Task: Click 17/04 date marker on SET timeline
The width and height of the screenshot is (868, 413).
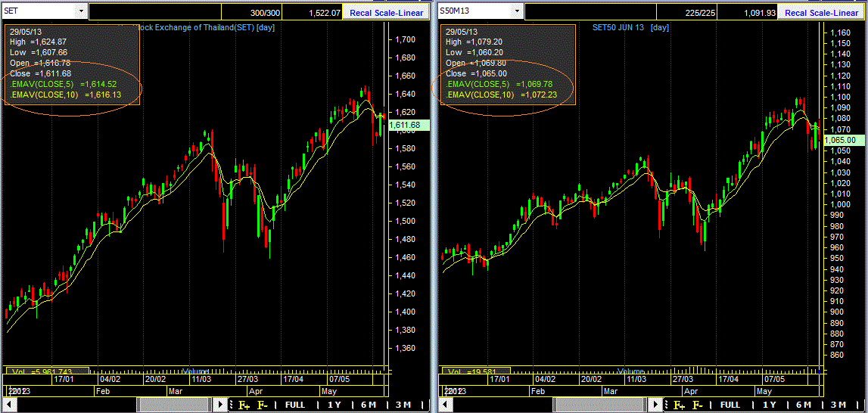Action: (x=294, y=379)
